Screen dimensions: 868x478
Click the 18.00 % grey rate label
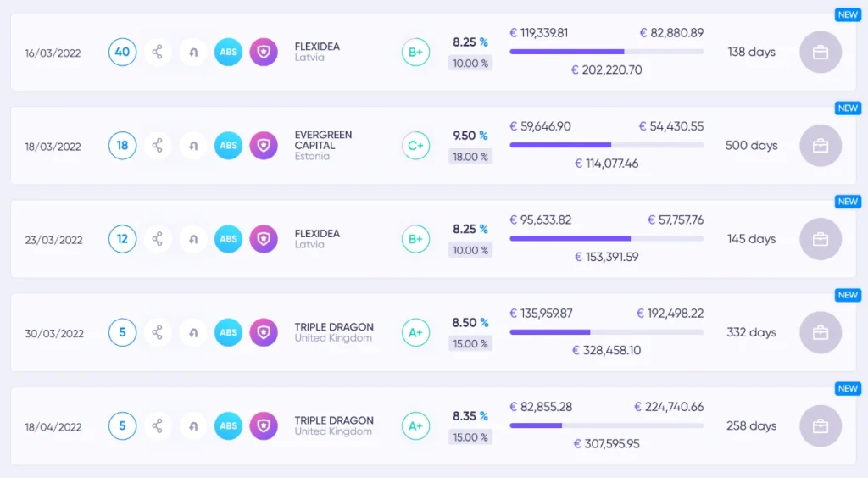click(470, 157)
